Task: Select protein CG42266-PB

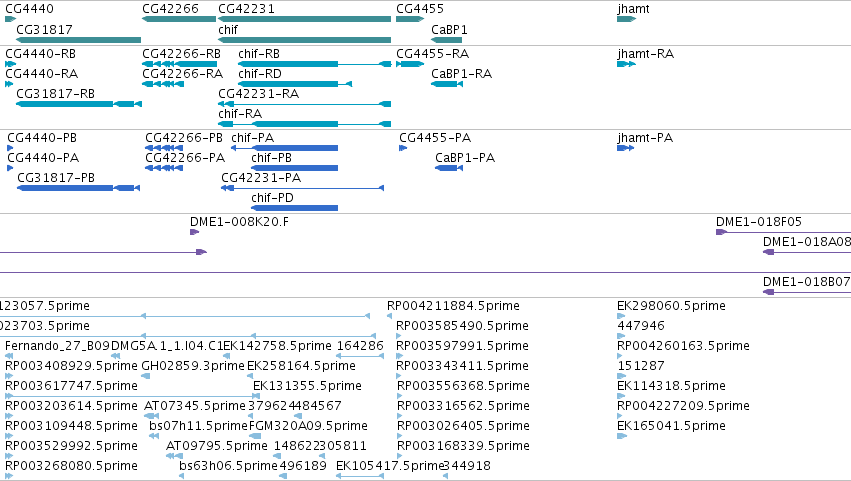Action: 184,137
